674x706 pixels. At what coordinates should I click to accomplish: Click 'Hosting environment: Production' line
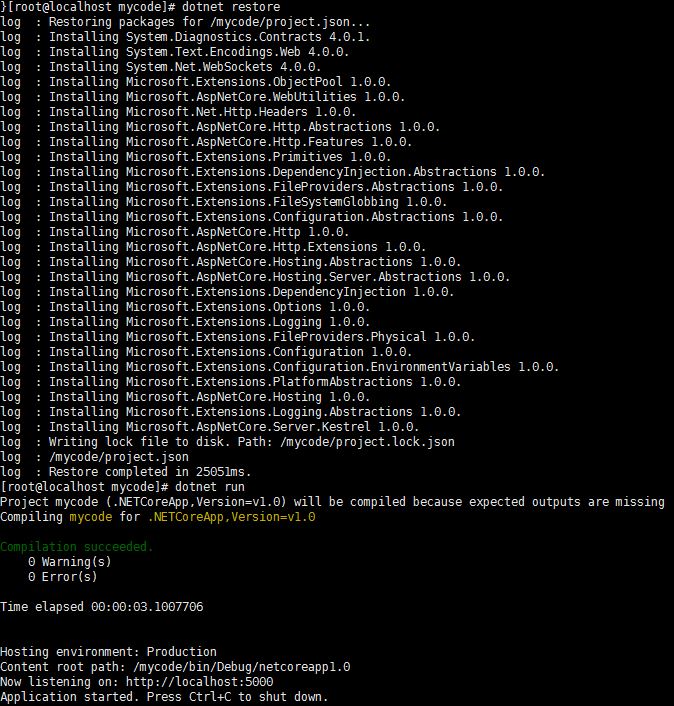pyautogui.click(x=108, y=652)
